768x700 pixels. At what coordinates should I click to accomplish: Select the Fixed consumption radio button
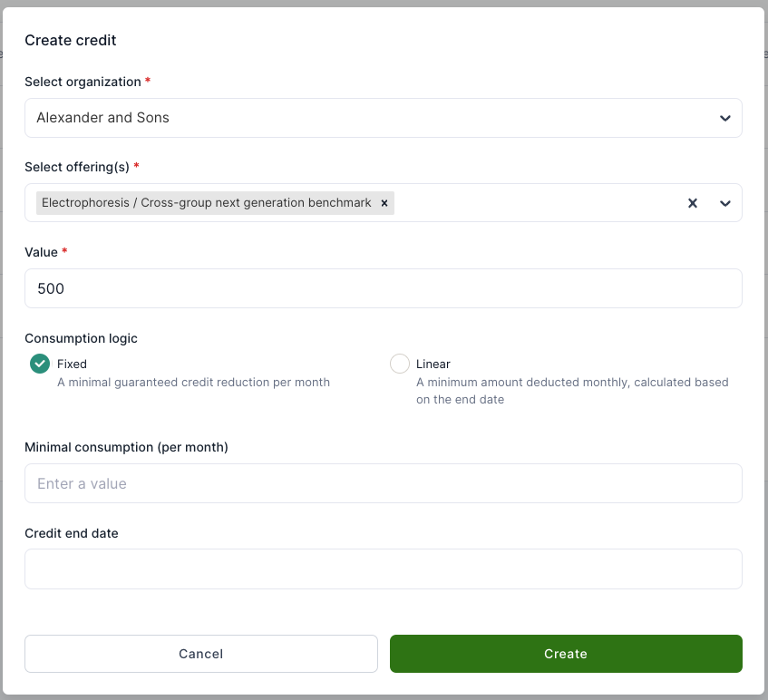tap(40, 364)
